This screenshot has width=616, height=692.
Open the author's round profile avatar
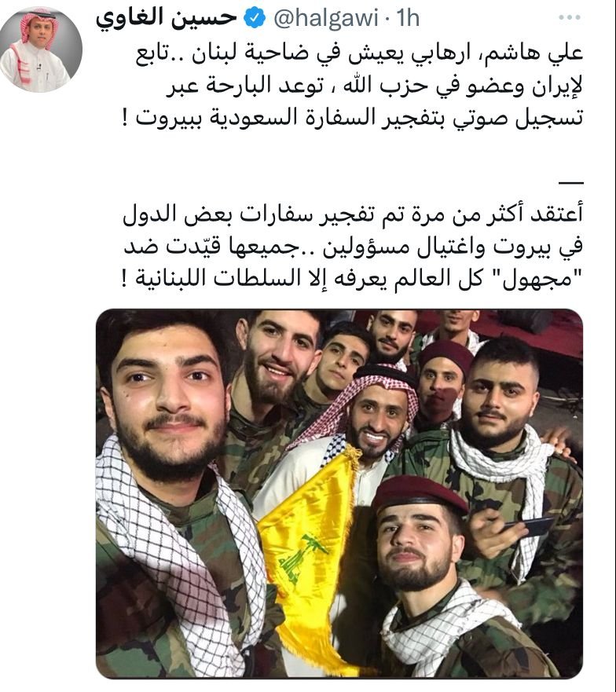(41, 49)
